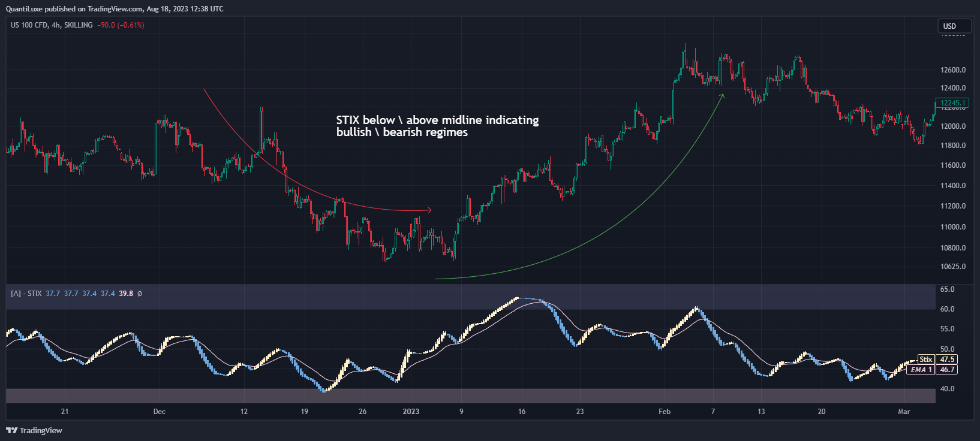
Task: Click the Dec date on time axis
Action: 159,412
